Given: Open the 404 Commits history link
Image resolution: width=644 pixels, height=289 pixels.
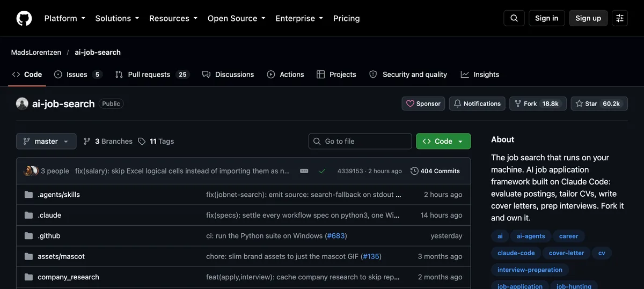Looking at the screenshot, I should coord(435,171).
